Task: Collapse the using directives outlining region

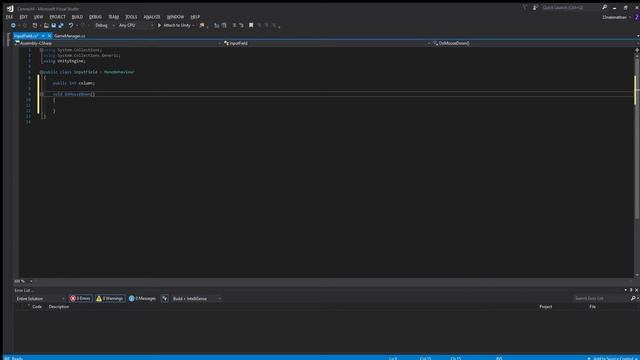Action: 41,50
